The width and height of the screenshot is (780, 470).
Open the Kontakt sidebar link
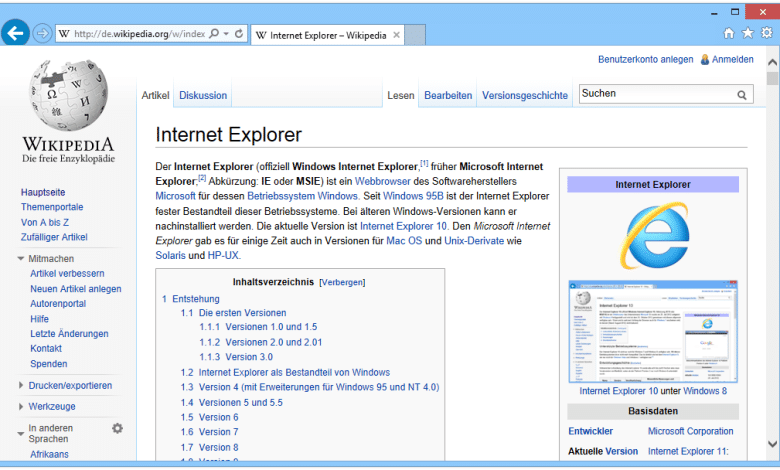tap(46, 349)
